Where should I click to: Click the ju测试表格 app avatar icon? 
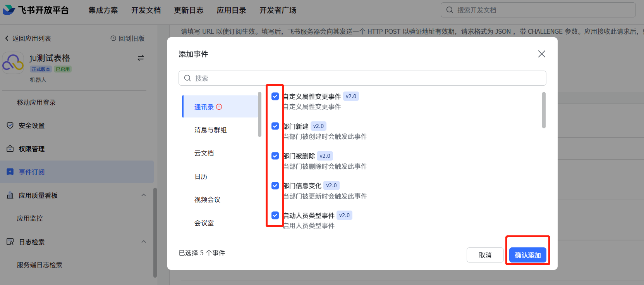(x=13, y=63)
